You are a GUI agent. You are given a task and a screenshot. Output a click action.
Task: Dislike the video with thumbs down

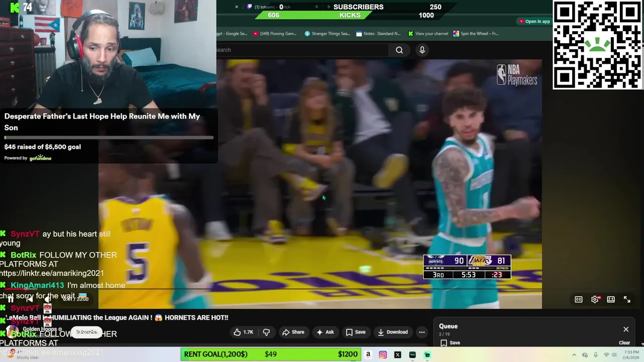point(266,332)
